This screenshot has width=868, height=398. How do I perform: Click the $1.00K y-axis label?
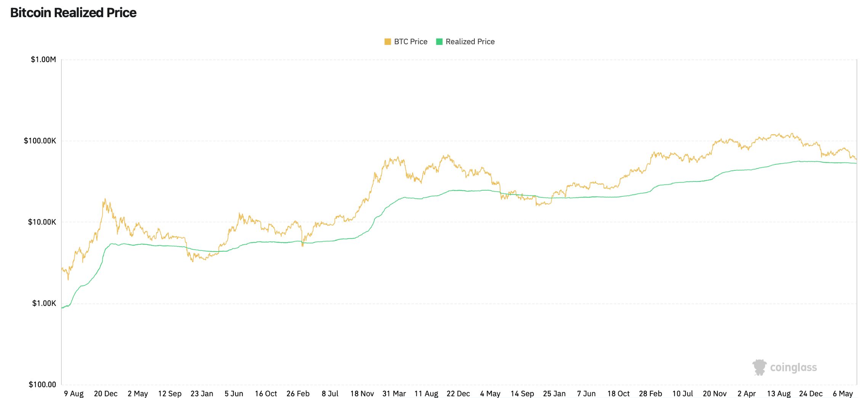click(x=44, y=303)
